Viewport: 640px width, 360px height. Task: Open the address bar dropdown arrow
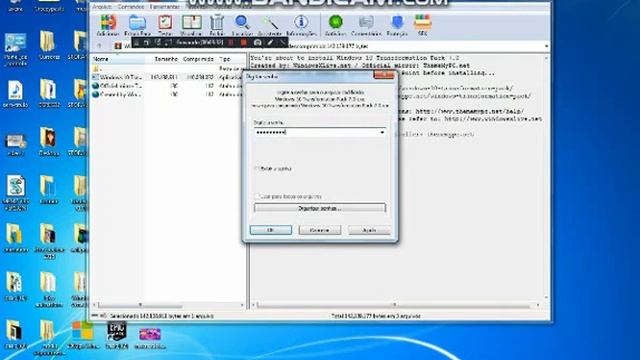[546, 46]
